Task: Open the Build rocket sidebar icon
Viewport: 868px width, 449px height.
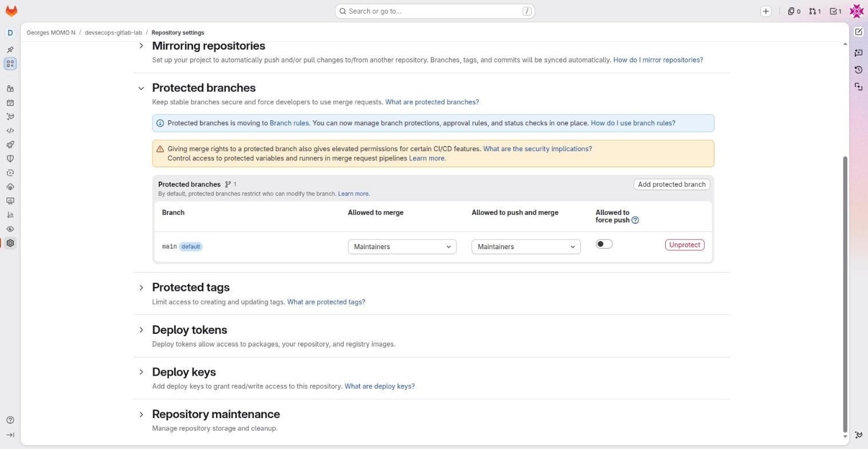Action: click(10, 145)
